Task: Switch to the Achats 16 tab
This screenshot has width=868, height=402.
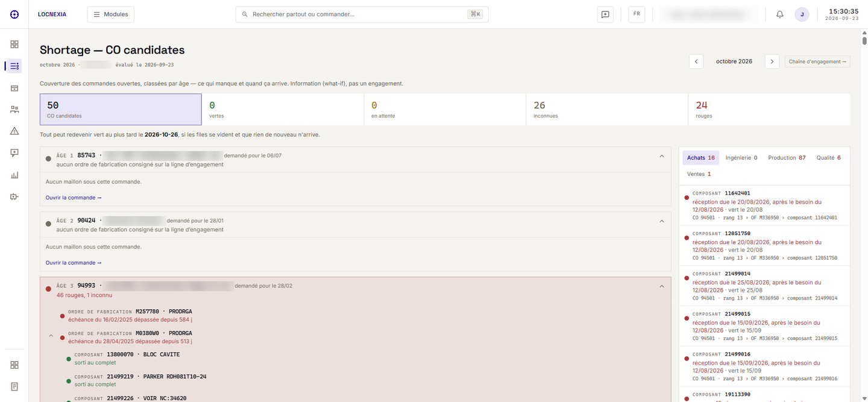Action: [700, 158]
